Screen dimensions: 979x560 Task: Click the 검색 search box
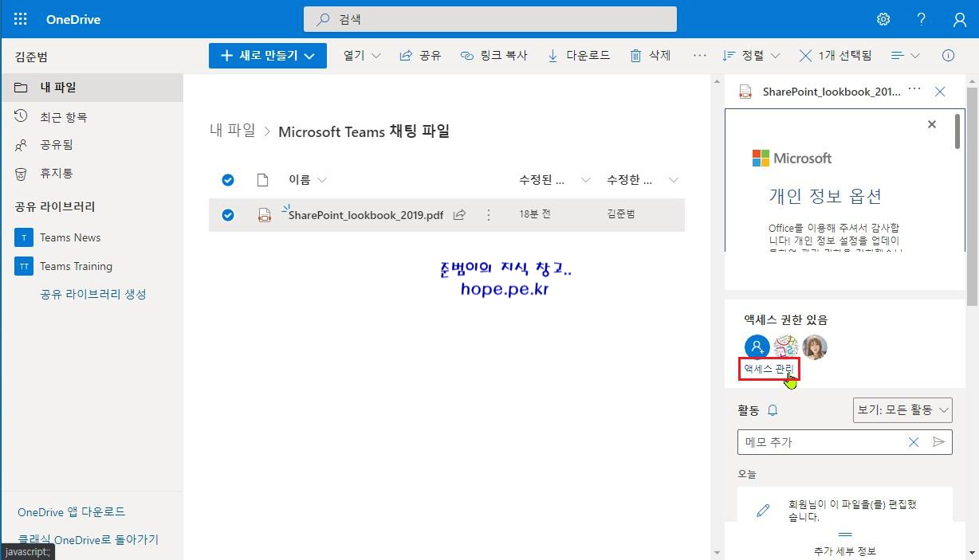tap(490, 19)
